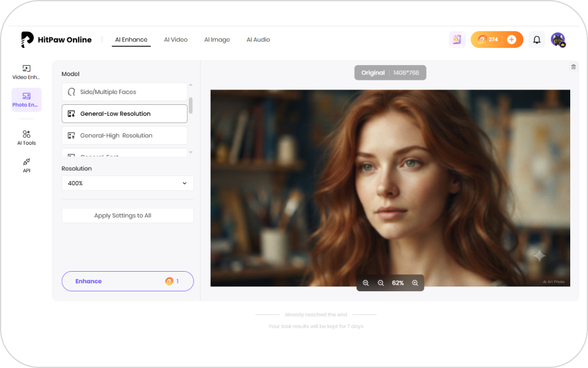Choose the General-Low Resolution model
The image size is (588, 368).
pyautogui.click(x=124, y=114)
